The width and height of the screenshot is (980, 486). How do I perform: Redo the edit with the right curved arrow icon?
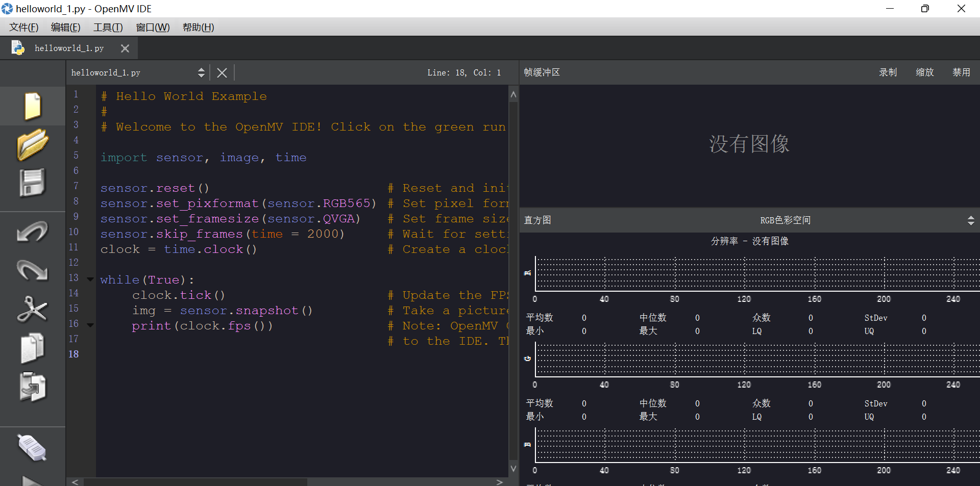click(x=33, y=270)
